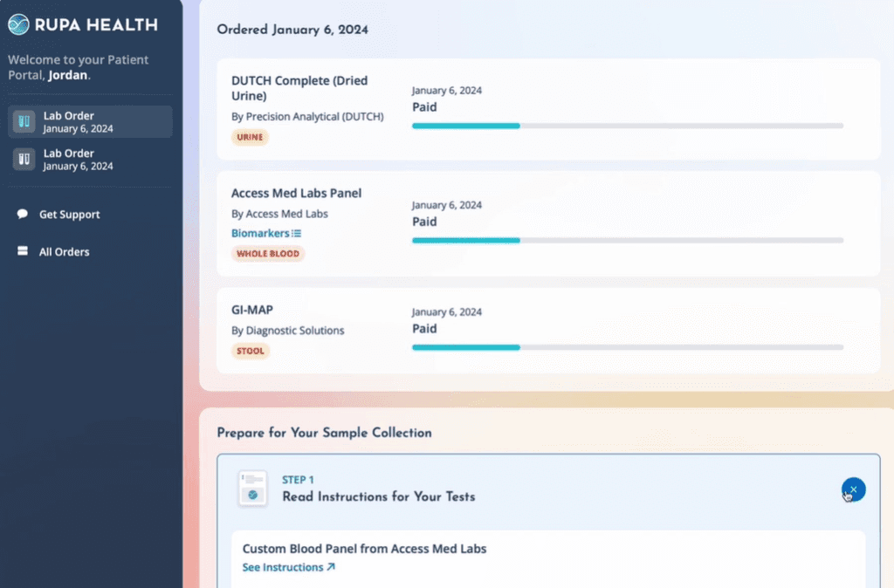Image resolution: width=894 pixels, height=588 pixels.
Task: Click the Step 1 instructions document icon
Action: (251, 489)
